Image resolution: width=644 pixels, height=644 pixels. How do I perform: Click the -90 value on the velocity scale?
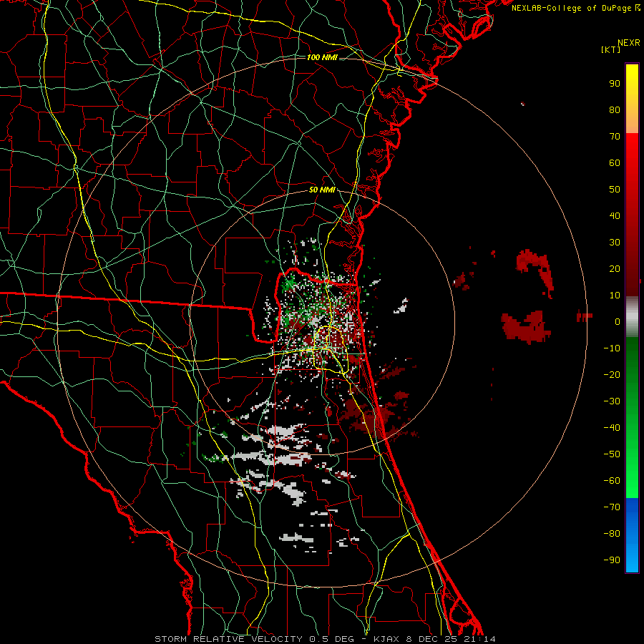tap(612, 560)
